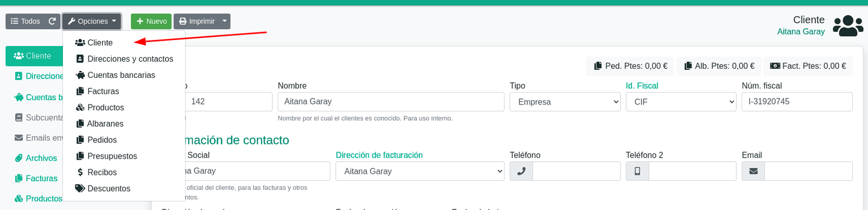Click the copy icon beside Presupuestos
This screenshot has width=868, height=210.
click(x=80, y=156)
